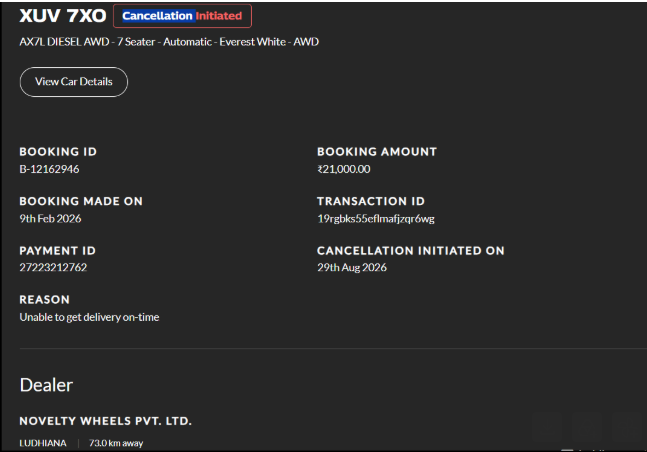Select dealer city LUDHIANA

click(x=43, y=443)
